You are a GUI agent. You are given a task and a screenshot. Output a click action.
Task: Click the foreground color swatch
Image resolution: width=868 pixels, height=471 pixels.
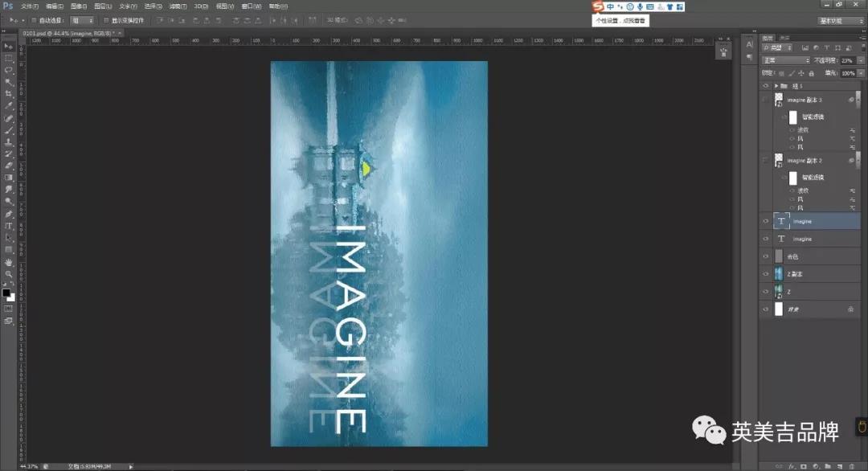point(6,293)
